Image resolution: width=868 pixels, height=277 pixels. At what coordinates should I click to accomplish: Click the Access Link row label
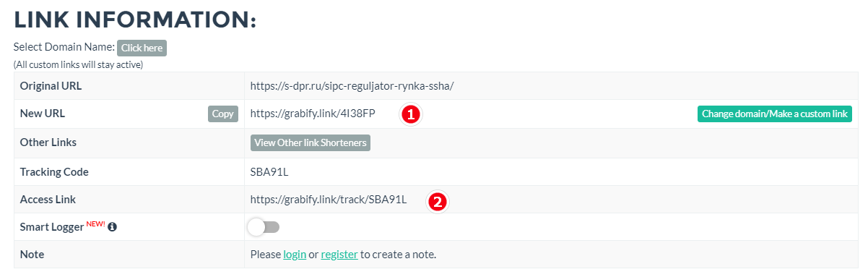(x=48, y=200)
